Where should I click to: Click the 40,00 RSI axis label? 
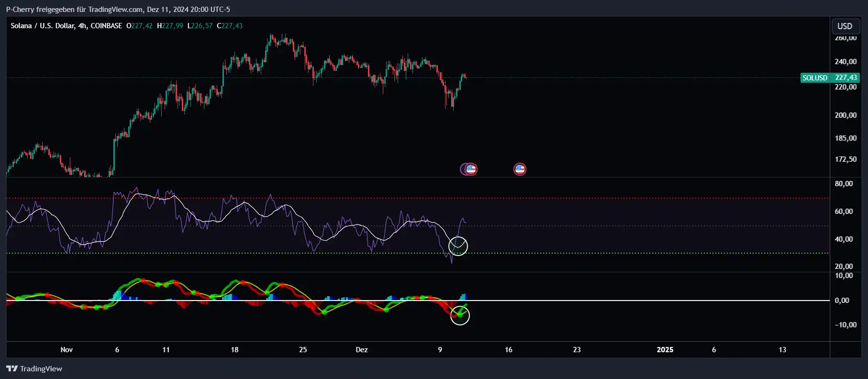[844, 239]
